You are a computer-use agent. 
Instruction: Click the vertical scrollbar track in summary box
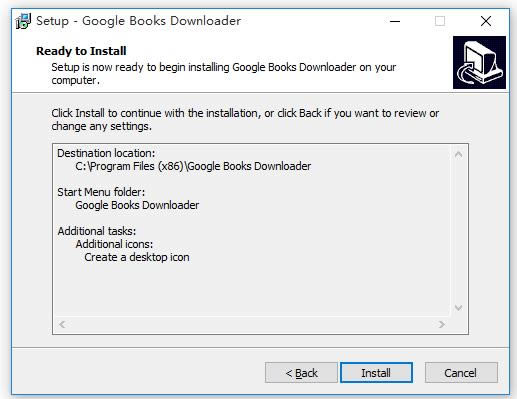458,231
